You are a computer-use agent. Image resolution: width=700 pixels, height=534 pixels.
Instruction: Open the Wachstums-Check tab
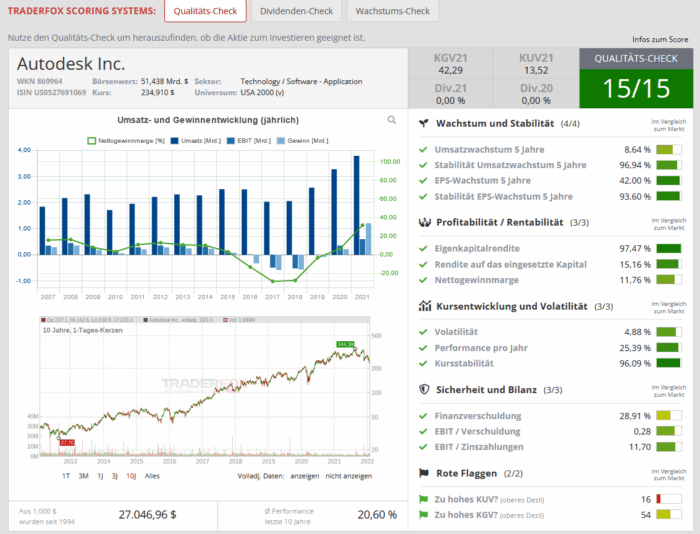393,12
